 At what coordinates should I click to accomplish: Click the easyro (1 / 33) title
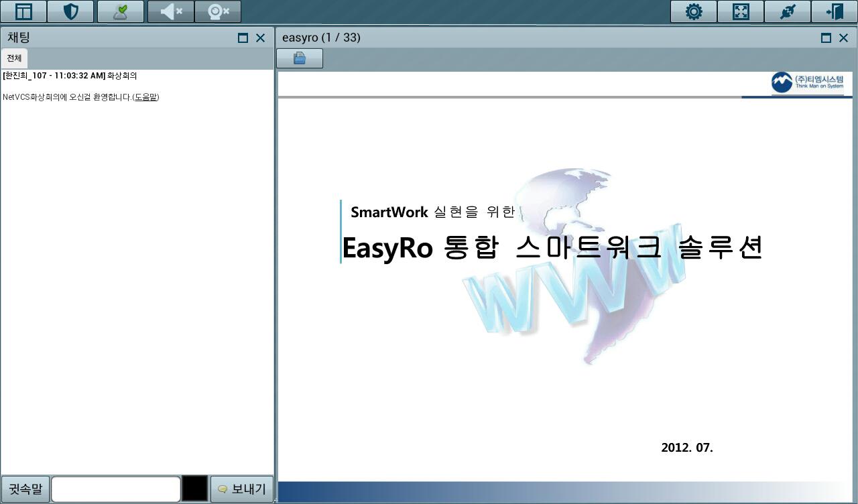321,38
